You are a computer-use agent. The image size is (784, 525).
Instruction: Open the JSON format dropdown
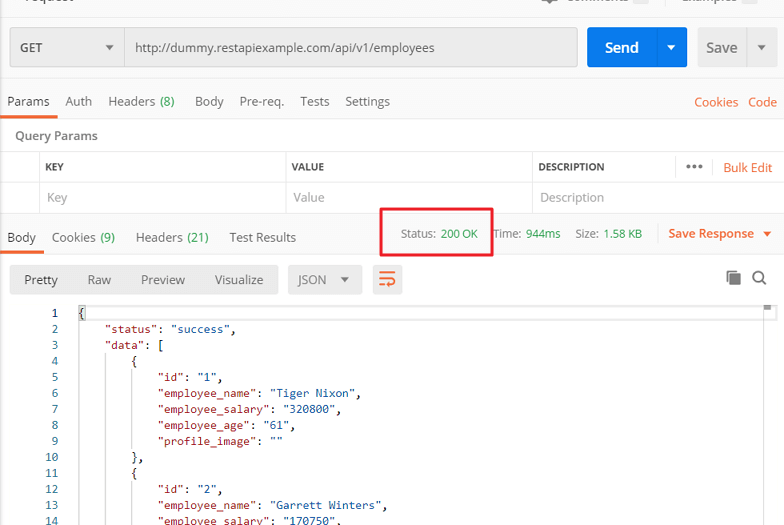pyautogui.click(x=324, y=280)
